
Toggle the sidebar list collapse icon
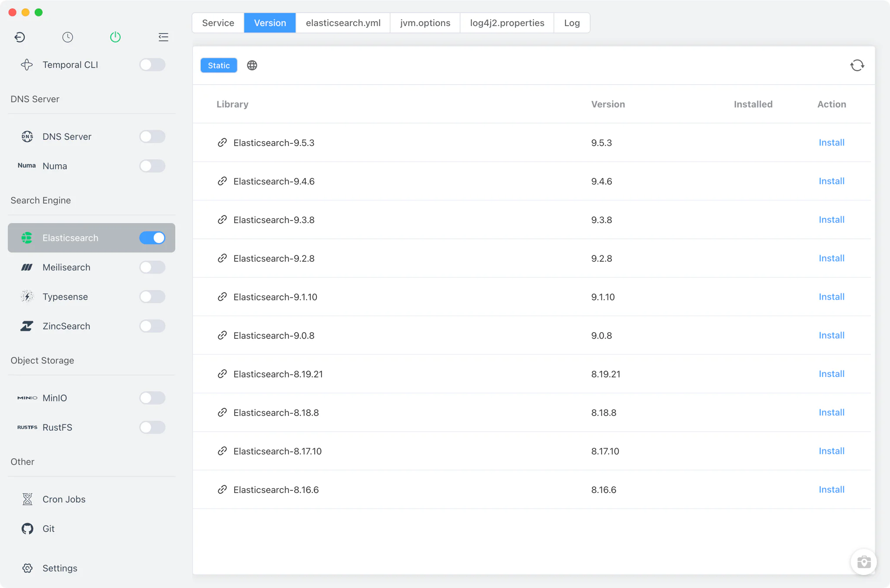click(x=163, y=37)
